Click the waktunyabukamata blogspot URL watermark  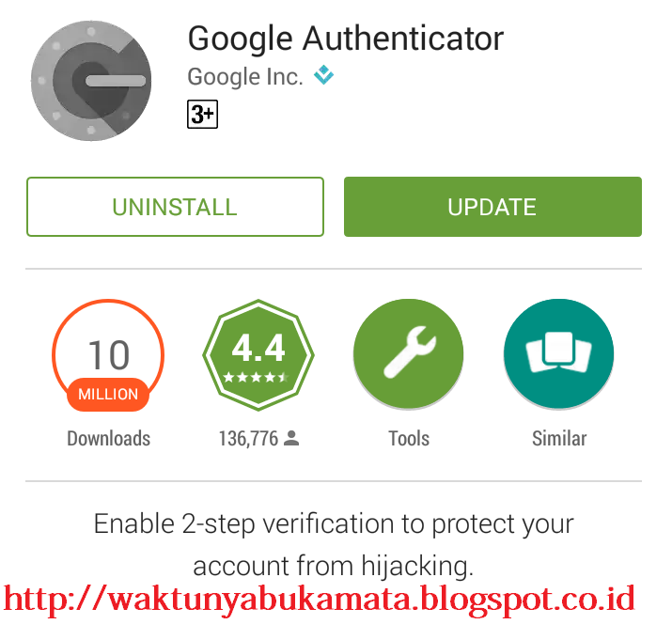pos(320,601)
